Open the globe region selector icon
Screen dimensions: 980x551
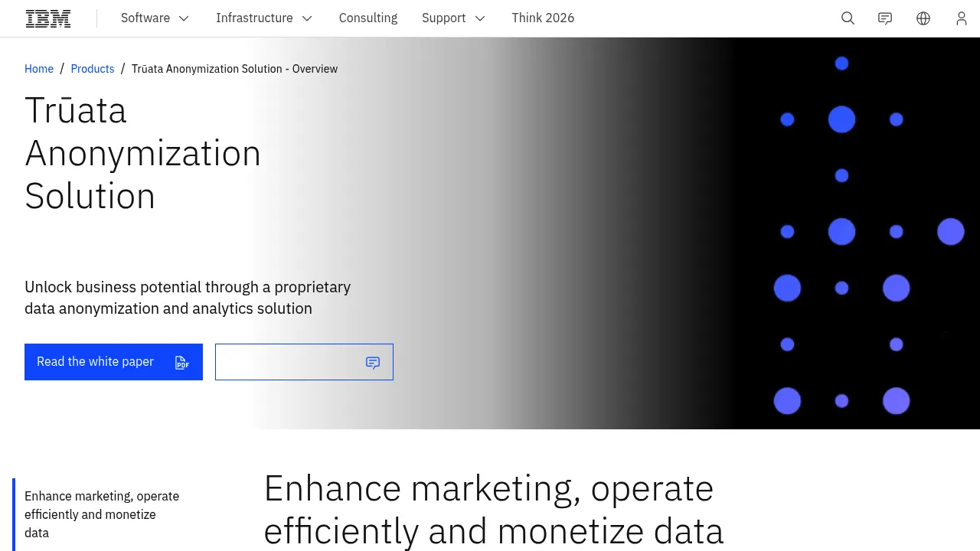point(923,18)
